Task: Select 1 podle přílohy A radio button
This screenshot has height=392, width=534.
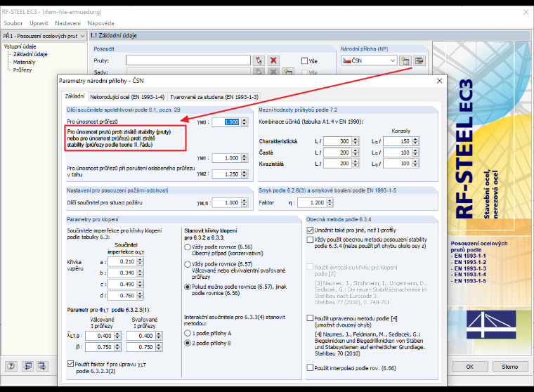Action: [x=188, y=333]
